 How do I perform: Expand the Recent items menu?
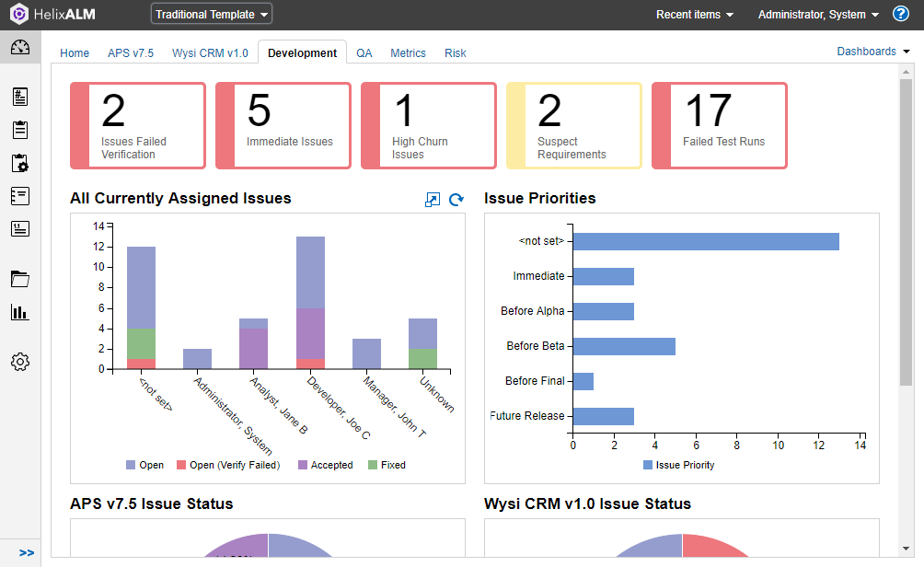click(695, 15)
